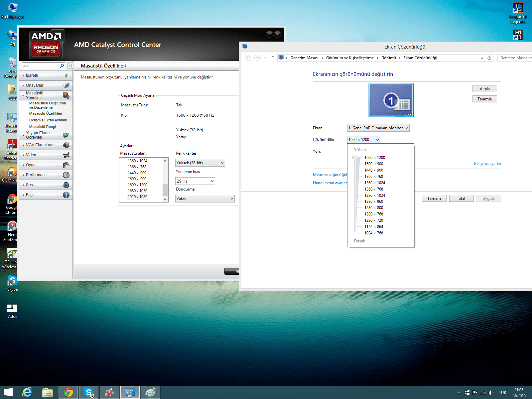Open Google Chrome from the taskbar
Viewport: 532px width, 399px height.
pyautogui.click(x=68, y=392)
